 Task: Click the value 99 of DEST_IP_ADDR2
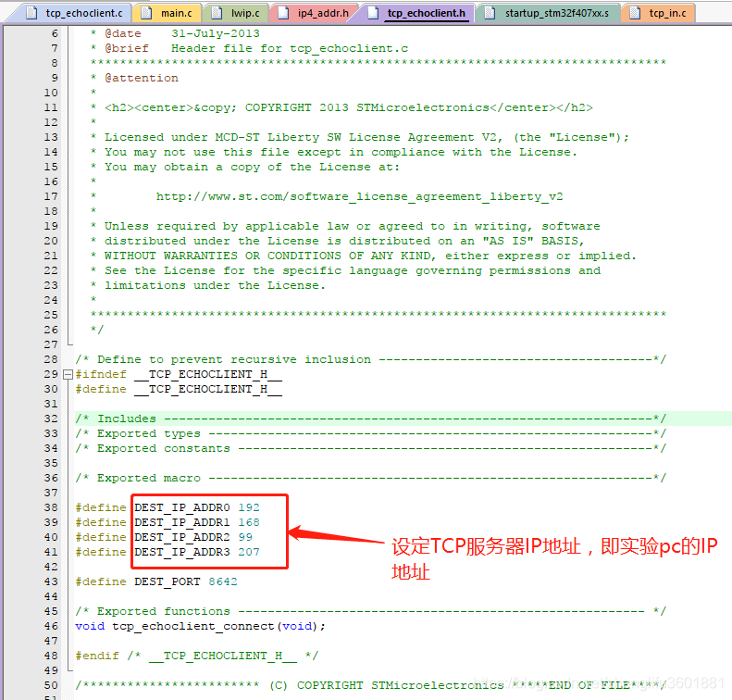point(245,537)
